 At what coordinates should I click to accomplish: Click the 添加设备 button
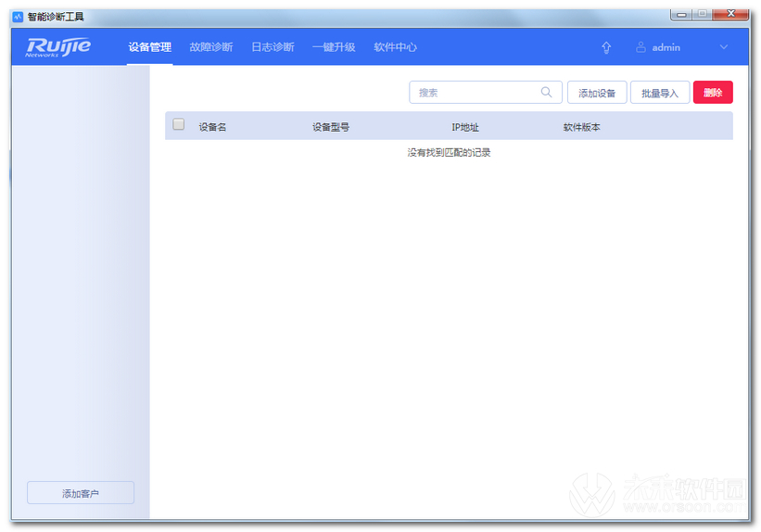pos(597,93)
